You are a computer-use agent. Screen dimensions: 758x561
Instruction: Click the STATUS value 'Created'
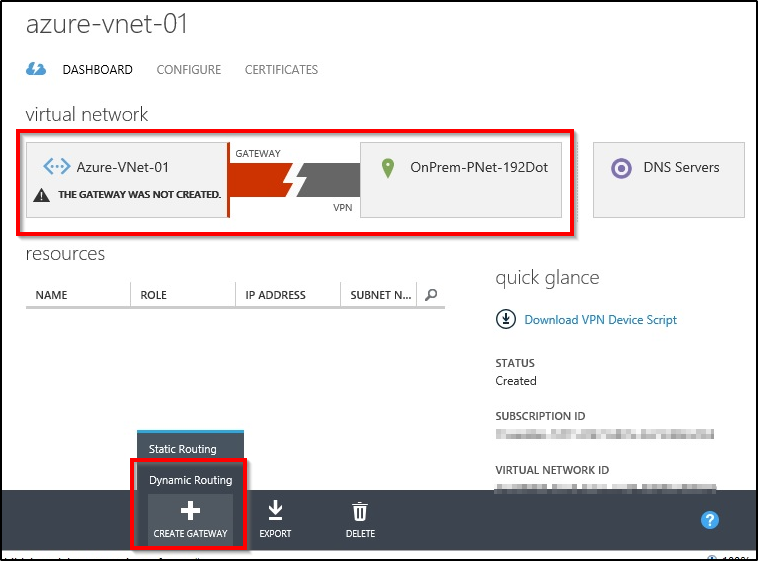[516, 381]
